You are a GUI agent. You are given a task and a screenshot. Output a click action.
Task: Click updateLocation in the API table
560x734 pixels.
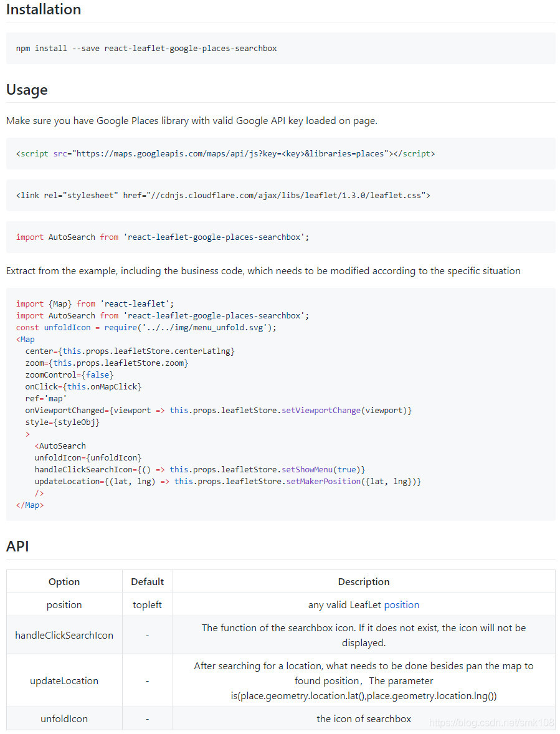coord(64,680)
